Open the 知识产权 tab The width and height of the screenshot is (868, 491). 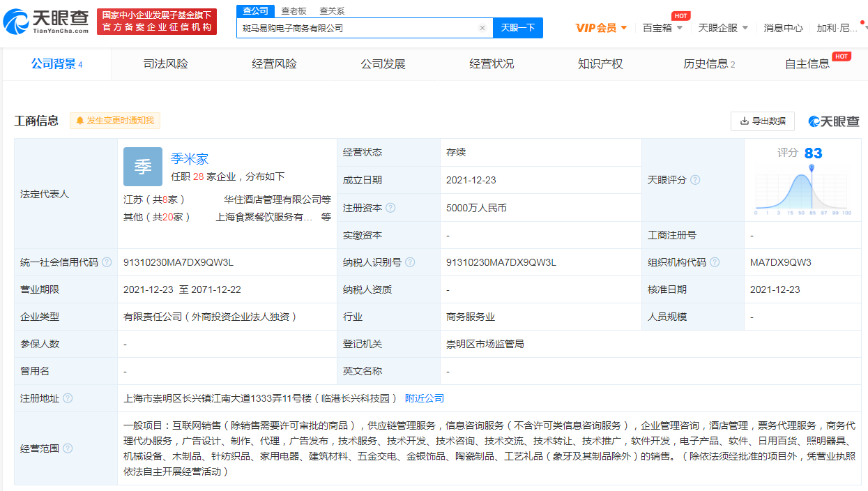pos(600,64)
